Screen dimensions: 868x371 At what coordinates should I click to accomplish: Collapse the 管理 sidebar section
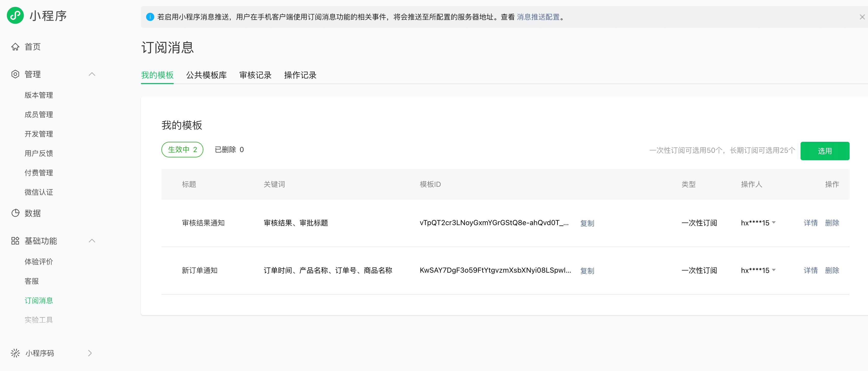(92, 74)
